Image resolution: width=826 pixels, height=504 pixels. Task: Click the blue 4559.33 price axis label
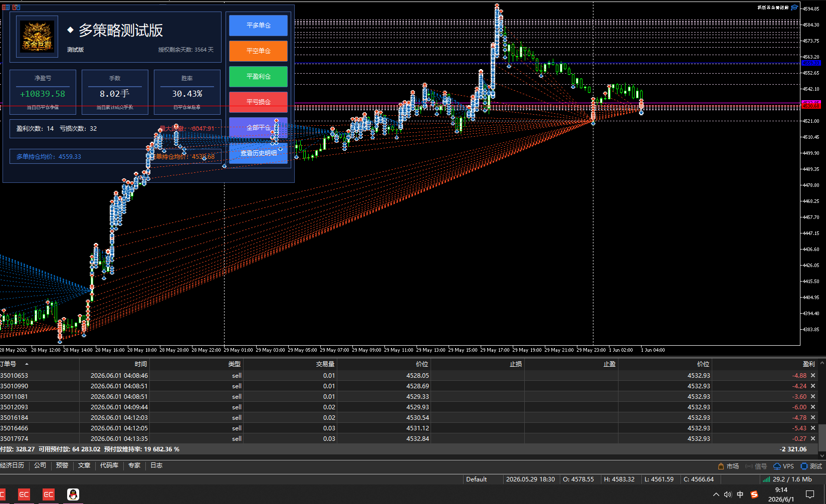[x=811, y=63]
